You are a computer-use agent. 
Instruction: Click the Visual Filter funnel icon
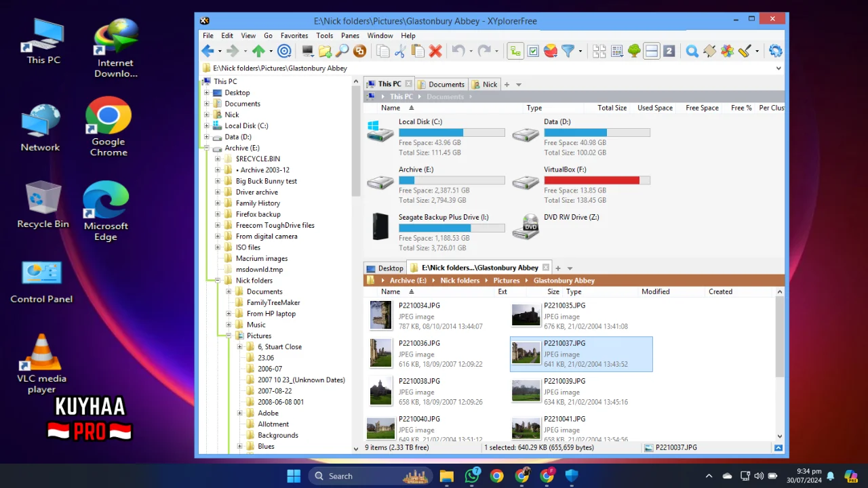[568, 51]
